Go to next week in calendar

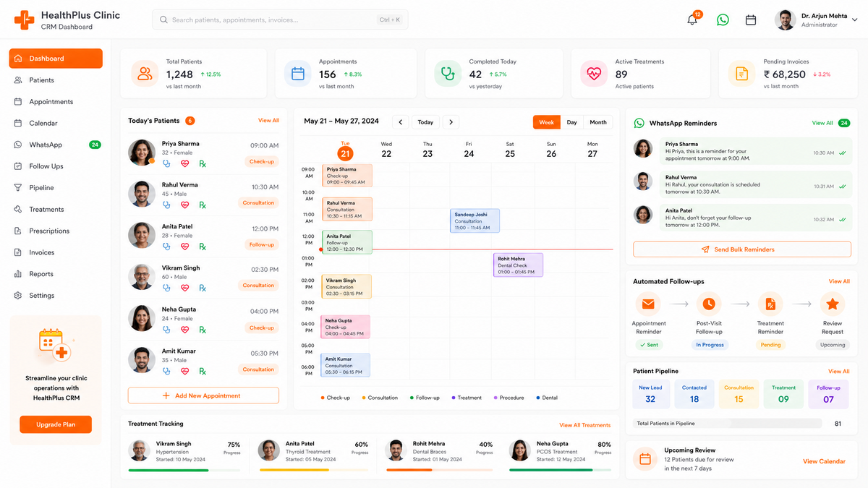coord(451,122)
